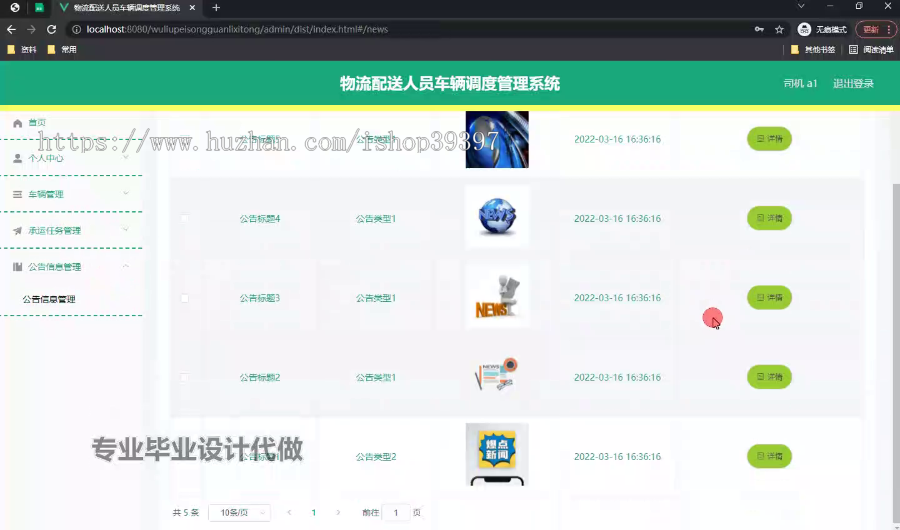900x530 pixels.
Task: Open the 10条/页 page size dropdown
Action: point(239,512)
